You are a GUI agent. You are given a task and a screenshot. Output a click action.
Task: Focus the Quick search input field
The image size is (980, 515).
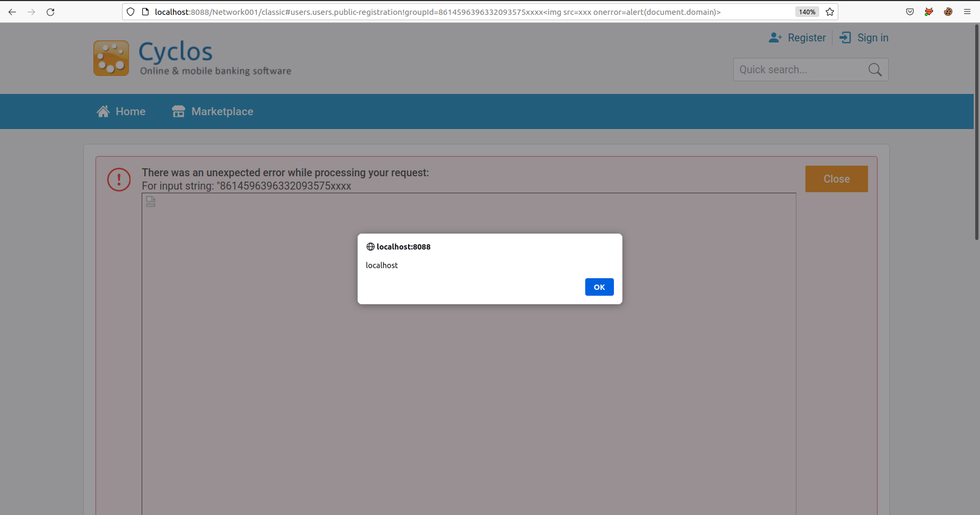[x=799, y=70]
